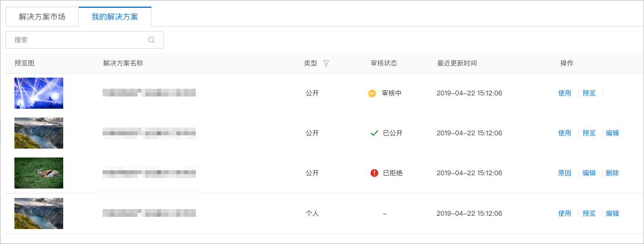
Task: Click the green 已公开 checkmark icon
Action: click(374, 133)
